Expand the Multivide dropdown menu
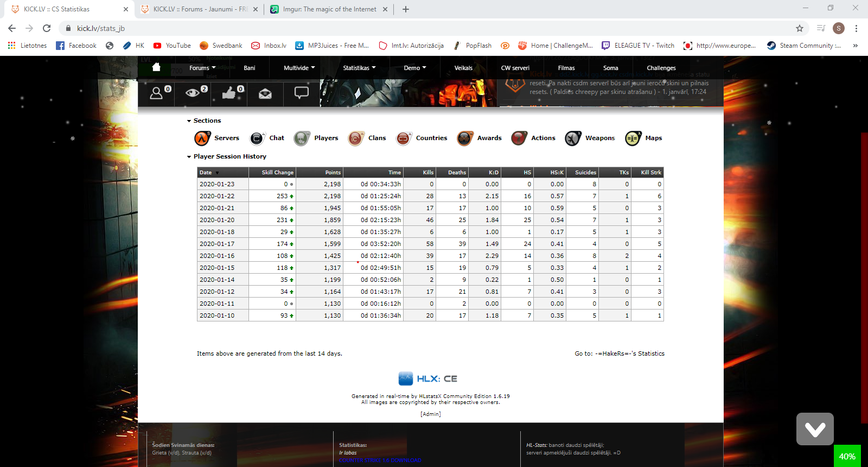868x467 pixels. (299, 68)
